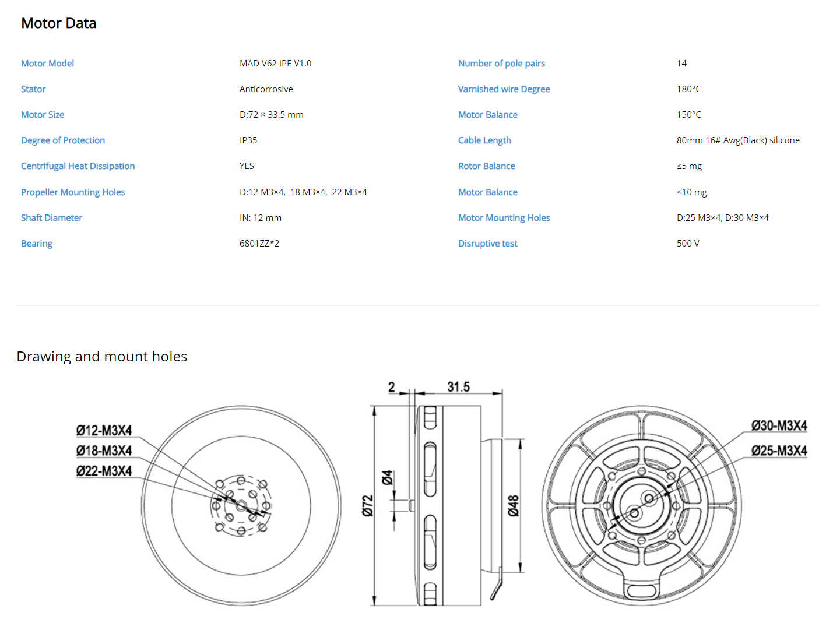Click the value "D:25 M3×4, D:30 M3×4"
The width and height of the screenshot is (833, 644).
[x=723, y=218]
